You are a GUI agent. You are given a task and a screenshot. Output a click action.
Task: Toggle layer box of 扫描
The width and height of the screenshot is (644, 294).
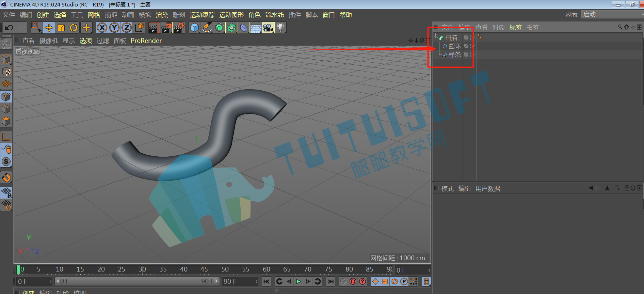tap(466, 37)
